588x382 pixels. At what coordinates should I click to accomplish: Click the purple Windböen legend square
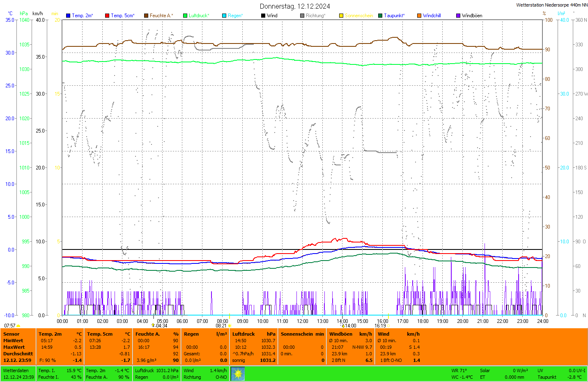[458, 16]
